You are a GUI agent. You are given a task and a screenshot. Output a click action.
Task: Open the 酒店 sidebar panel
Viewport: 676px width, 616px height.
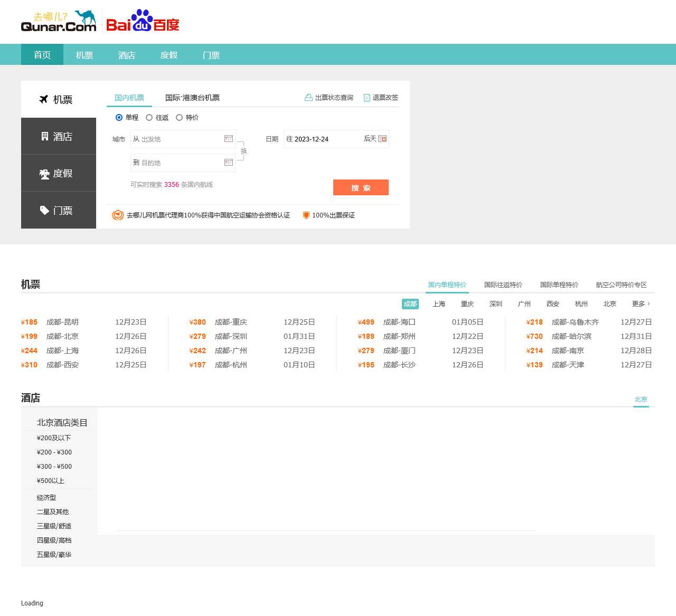pos(59,136)
